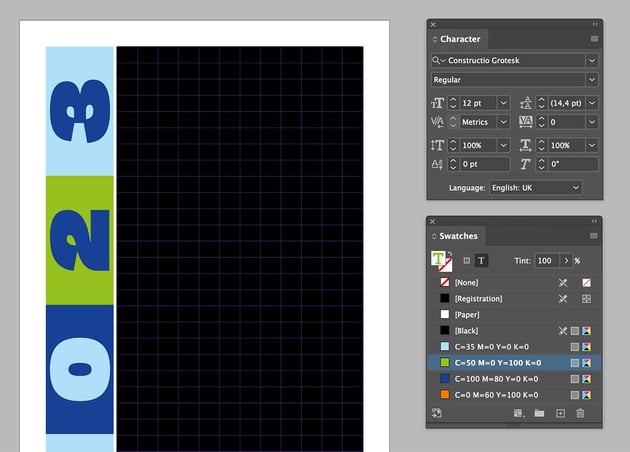Open the font family dropdown

(x=592, y=60)
